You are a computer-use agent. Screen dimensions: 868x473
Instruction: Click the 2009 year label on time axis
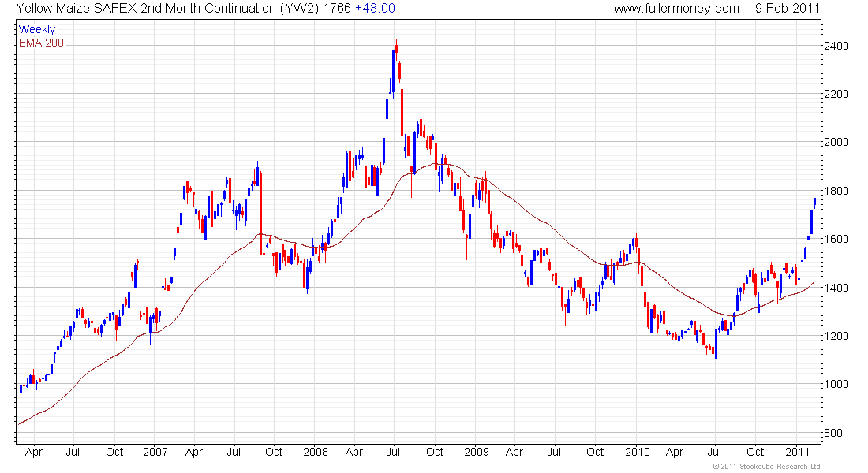coord(477,452)
